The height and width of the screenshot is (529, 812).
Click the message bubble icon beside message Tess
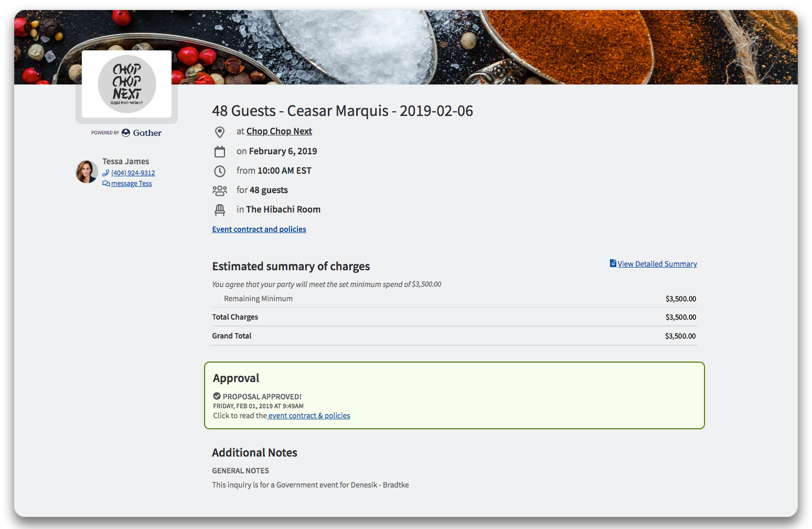pyautogui.click(x=106, y=183)
